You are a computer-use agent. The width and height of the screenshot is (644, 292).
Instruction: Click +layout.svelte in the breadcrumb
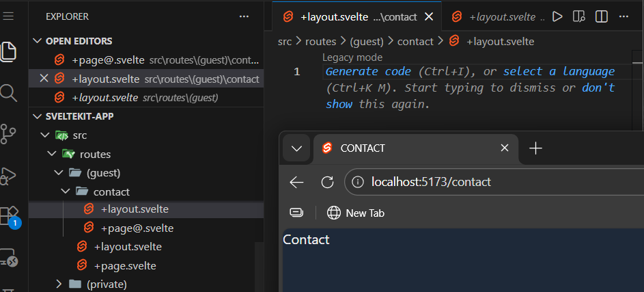point(501,42)
